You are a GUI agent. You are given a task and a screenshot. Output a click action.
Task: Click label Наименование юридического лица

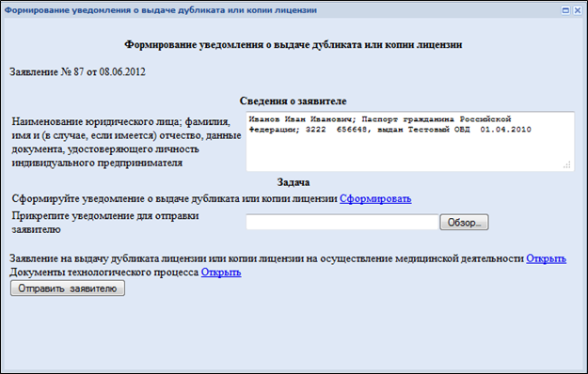point(126,142)
